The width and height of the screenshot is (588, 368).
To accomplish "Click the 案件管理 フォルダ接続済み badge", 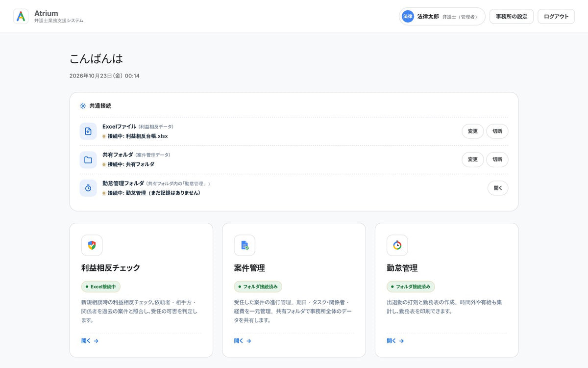I will point(258,287).
